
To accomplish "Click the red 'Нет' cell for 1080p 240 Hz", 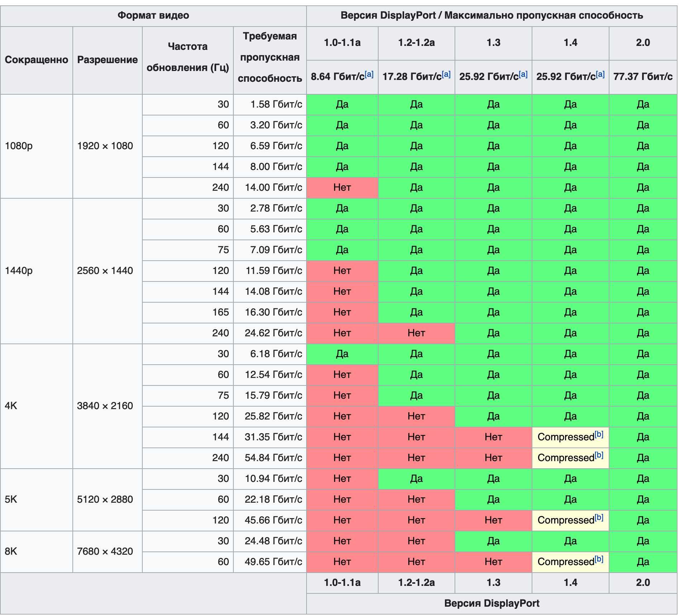I will click(x=342, y=188).
